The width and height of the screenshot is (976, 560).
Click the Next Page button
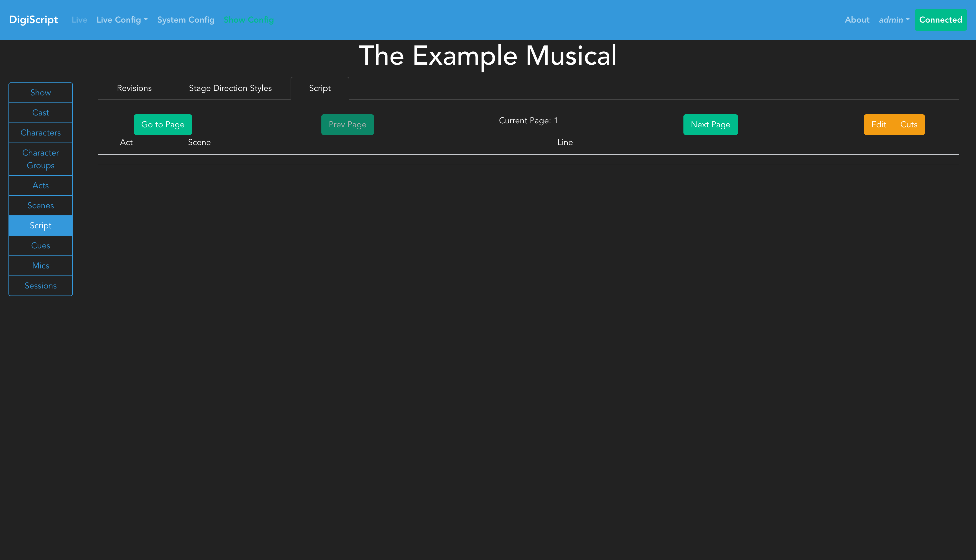coord(710,124)
